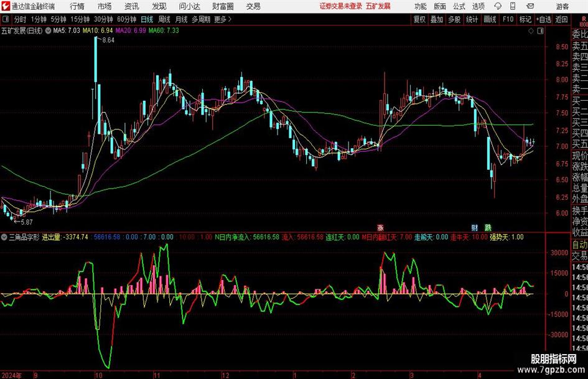Open the mail envelope icon
This screenshot has width=588, height=379.
click(x=530, y=6)
